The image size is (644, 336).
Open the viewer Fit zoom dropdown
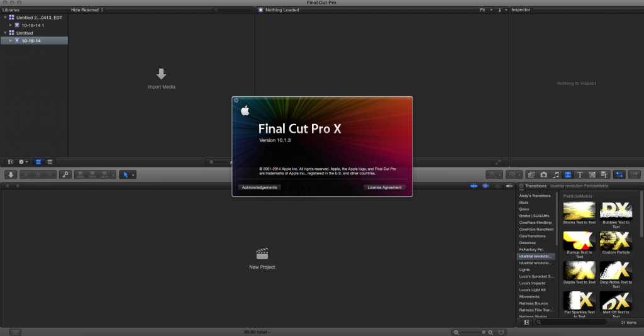486,10
